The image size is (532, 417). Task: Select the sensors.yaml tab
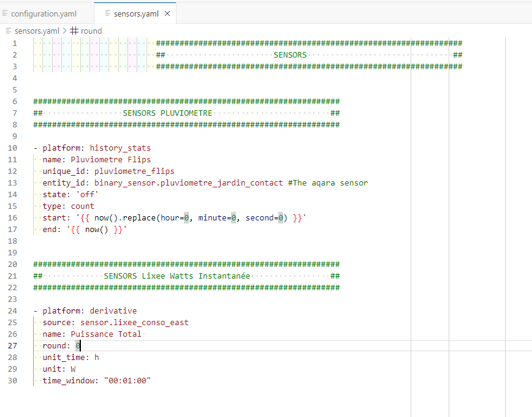pyautogui.click(x=136, y=14)
